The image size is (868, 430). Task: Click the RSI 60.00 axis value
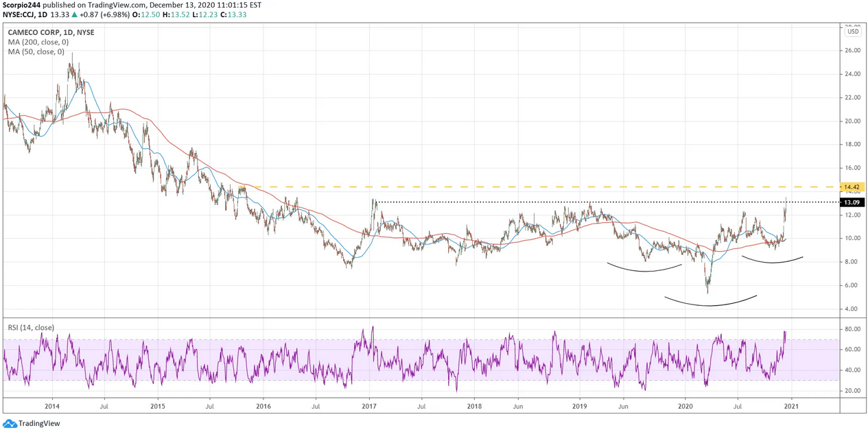[853, 350]
